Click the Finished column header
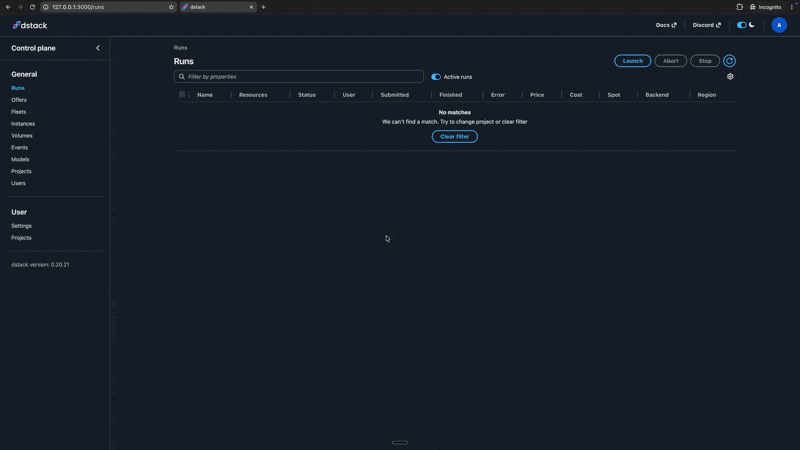 (451, 95)
